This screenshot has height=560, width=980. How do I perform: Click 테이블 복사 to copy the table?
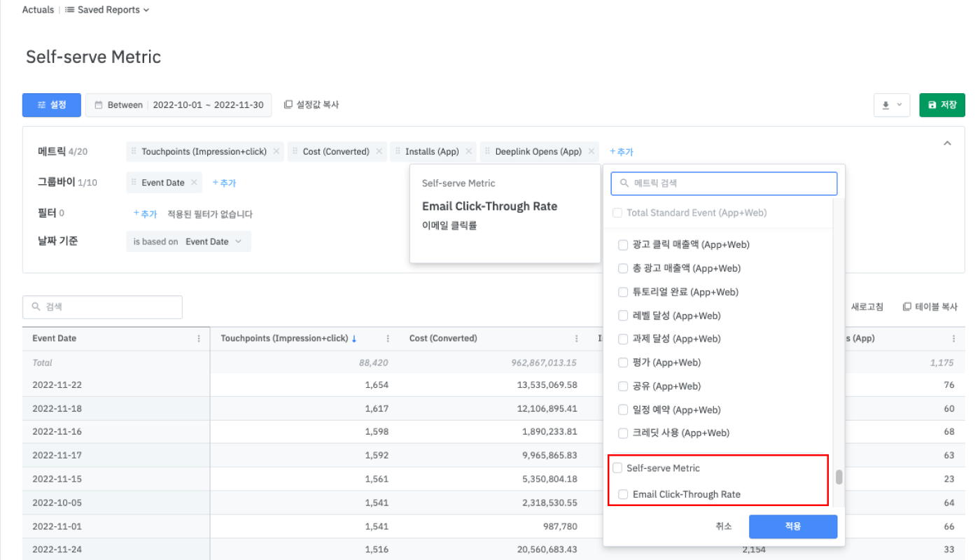(930, 307)
